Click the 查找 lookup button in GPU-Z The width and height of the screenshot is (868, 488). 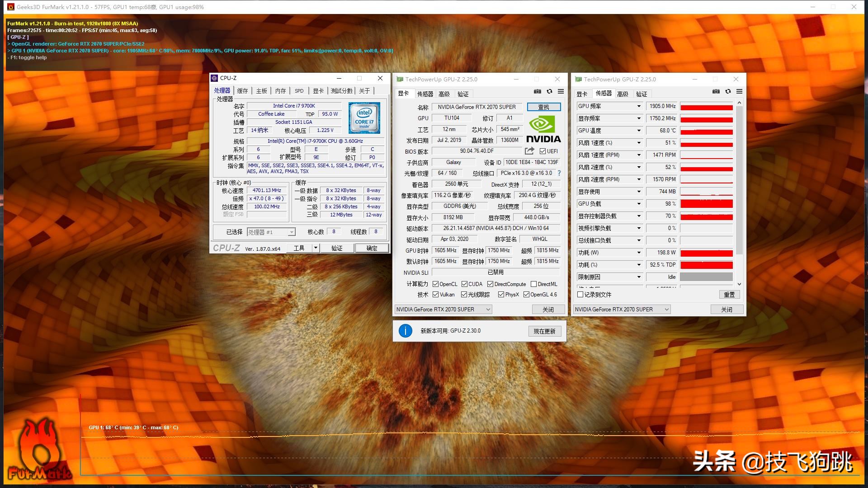tap(544, 107)
